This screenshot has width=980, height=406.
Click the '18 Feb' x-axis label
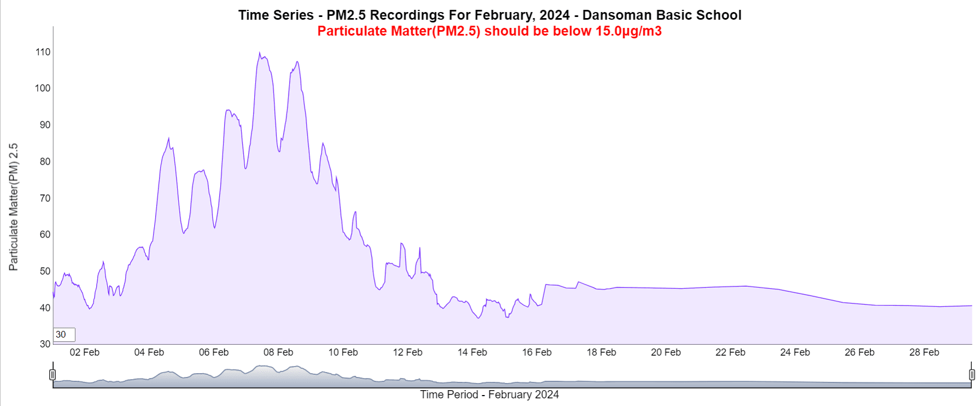point(601,352)
